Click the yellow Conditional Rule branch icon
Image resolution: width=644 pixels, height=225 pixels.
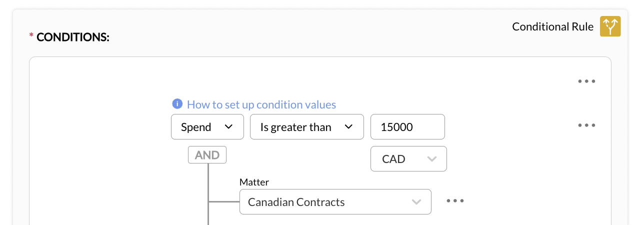click(610, 26)
